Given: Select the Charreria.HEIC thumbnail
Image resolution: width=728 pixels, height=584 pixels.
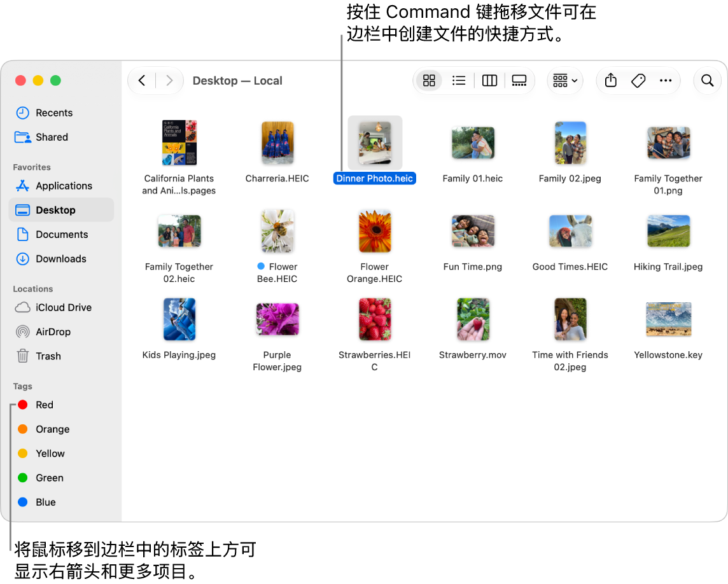Looking at the screenshot, I should pos(277,143).
